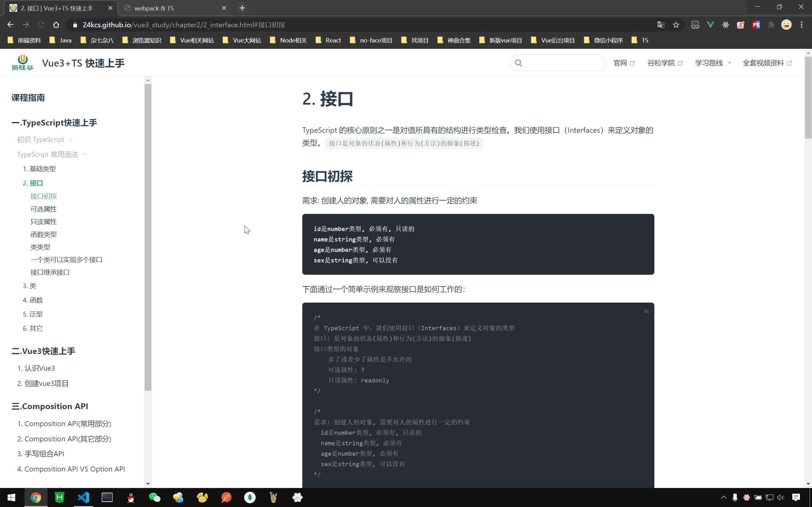Select 接口初探 in the sidebar
The height and width of the screenshot is (507, 812).
click(x=44, y=196)
